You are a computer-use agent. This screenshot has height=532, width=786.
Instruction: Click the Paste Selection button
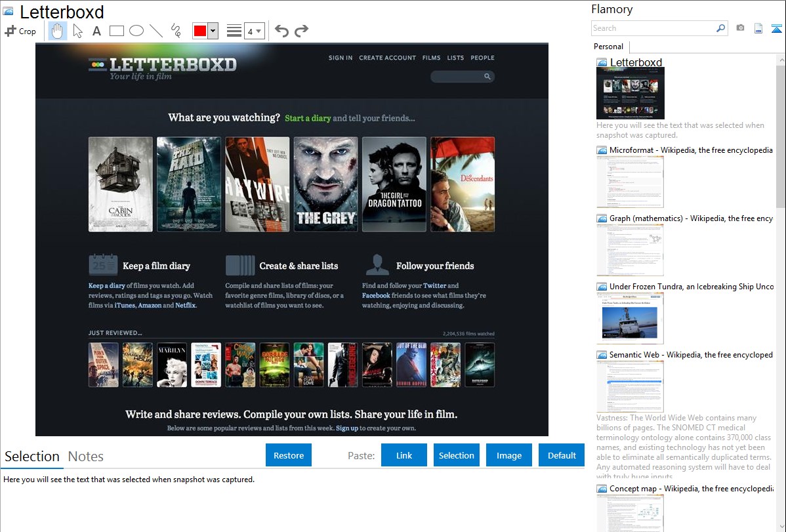coord(456,455)
